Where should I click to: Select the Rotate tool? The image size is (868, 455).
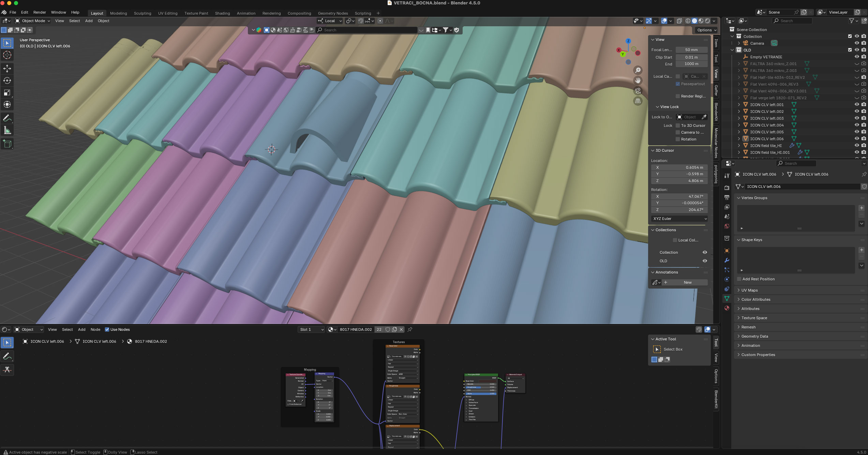tap(7, 80)
